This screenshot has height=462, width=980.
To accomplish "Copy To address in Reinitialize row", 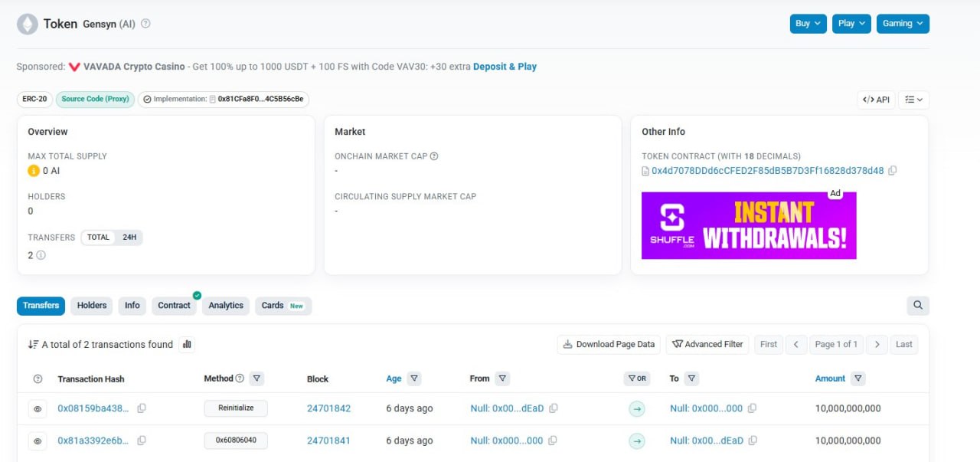I will click(x=752, y=408).
